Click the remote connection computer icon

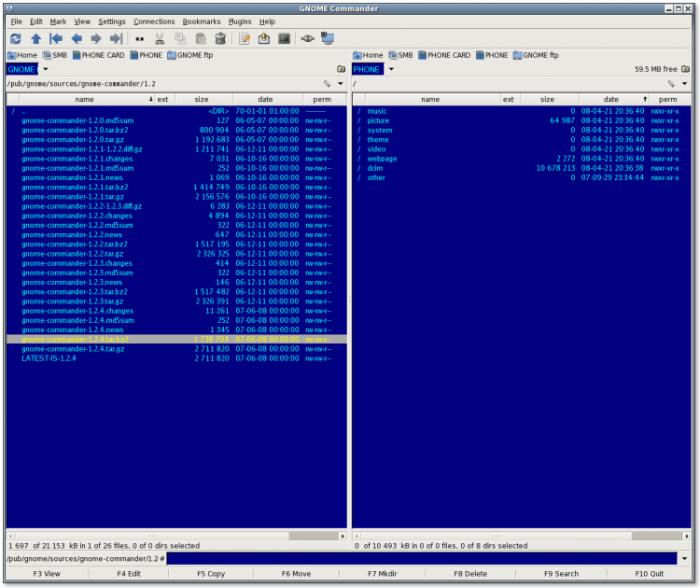pyautogui.click(x=328, y=38)
